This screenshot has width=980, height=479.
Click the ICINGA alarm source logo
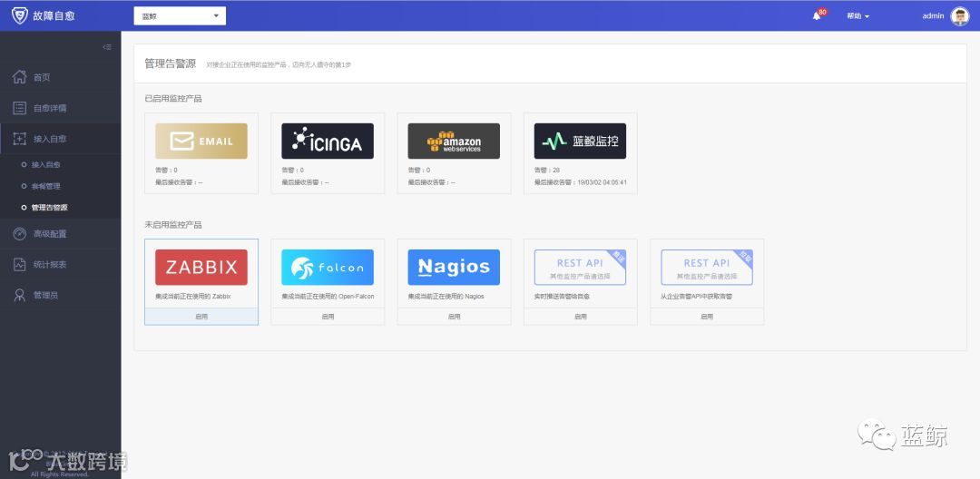click(x=328, y=142)
